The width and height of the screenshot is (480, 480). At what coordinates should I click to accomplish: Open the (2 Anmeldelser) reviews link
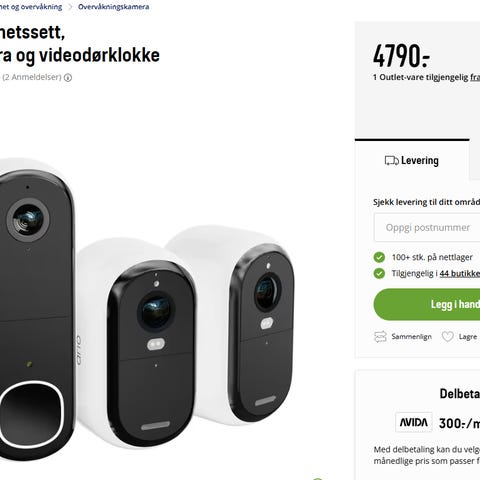(32, 77)
